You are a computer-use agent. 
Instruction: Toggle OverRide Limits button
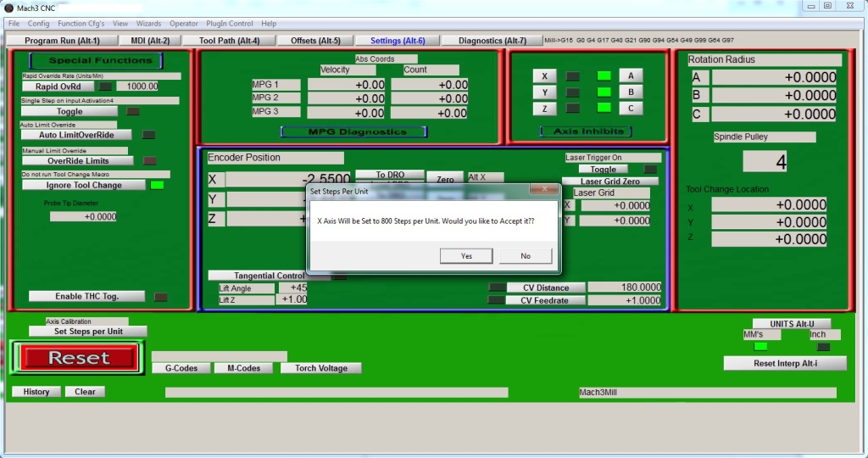[x=77, y=160]
